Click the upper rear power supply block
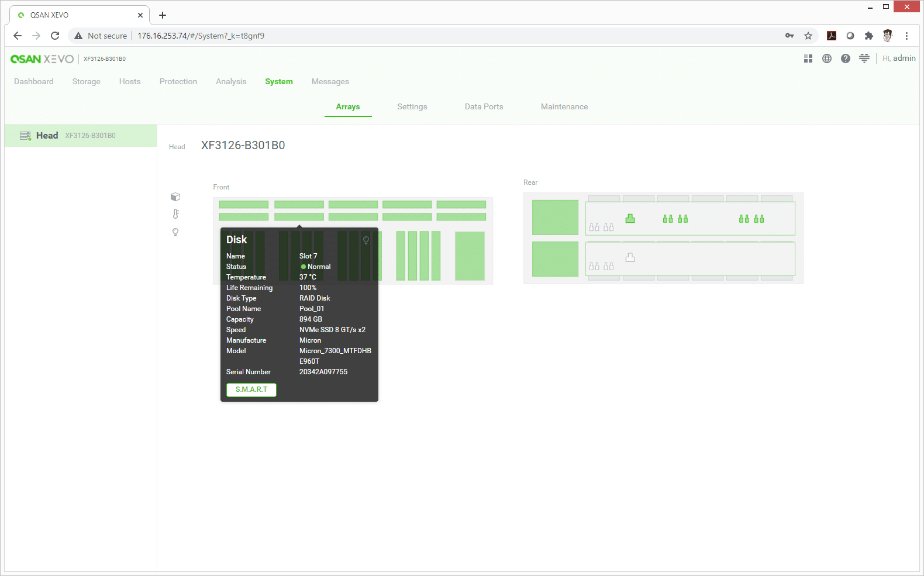Viewport: 924px width, 576px height. (x=556, y=218)
